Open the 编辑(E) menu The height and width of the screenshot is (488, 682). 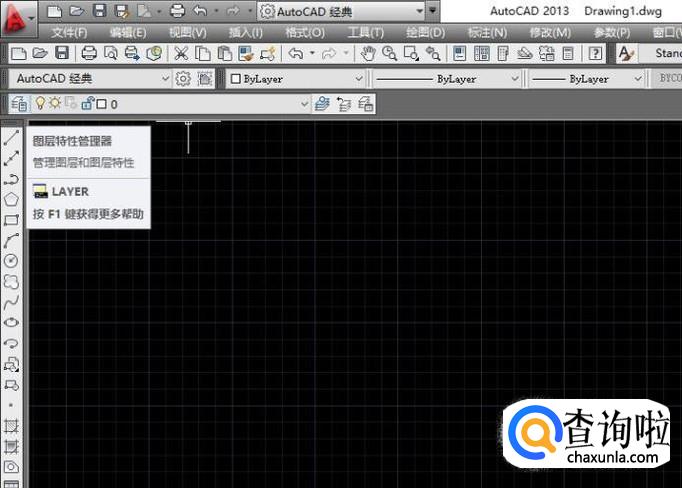click(x=128, y=33)
